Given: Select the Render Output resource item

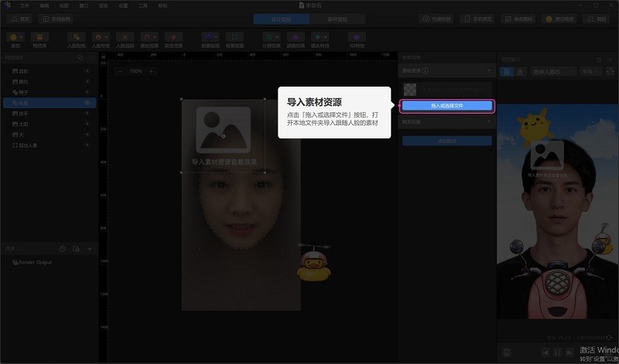Looking at the screenshot, I should point(32,262).
